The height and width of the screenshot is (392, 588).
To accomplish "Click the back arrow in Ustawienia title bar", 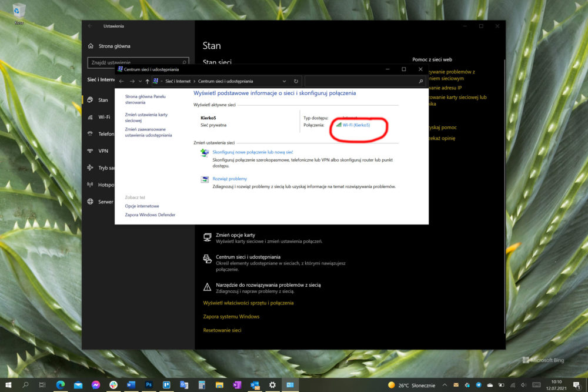I will [x=90, y=26].
